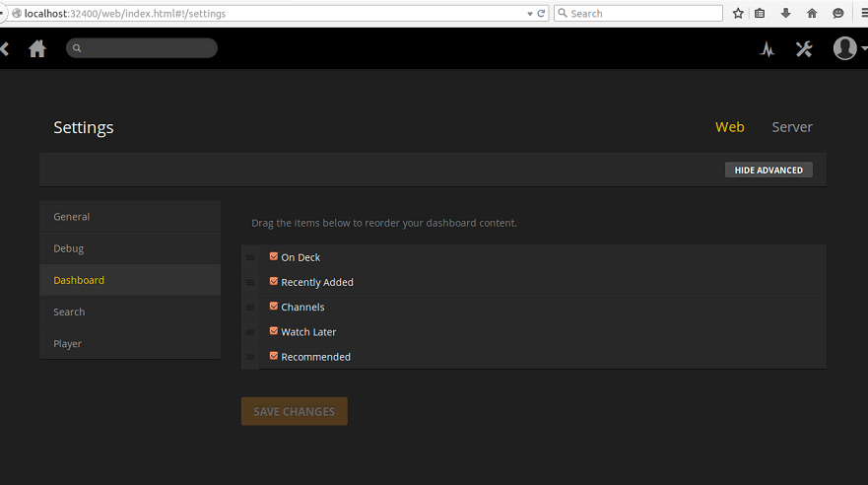Screen dimensions: 868x485
Task: Open the activity status pulse icon
Action: pyautogui.click(x=767, y=49)
